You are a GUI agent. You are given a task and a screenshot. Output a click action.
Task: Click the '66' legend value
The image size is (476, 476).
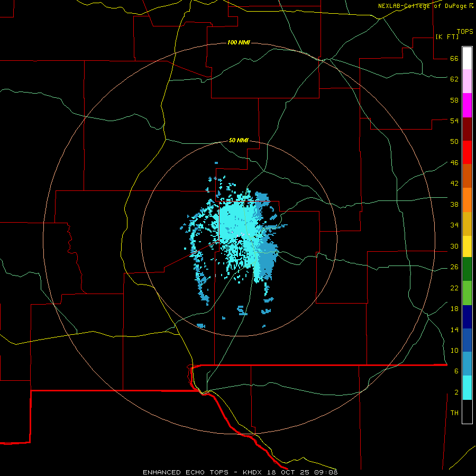tap(454, 58)
